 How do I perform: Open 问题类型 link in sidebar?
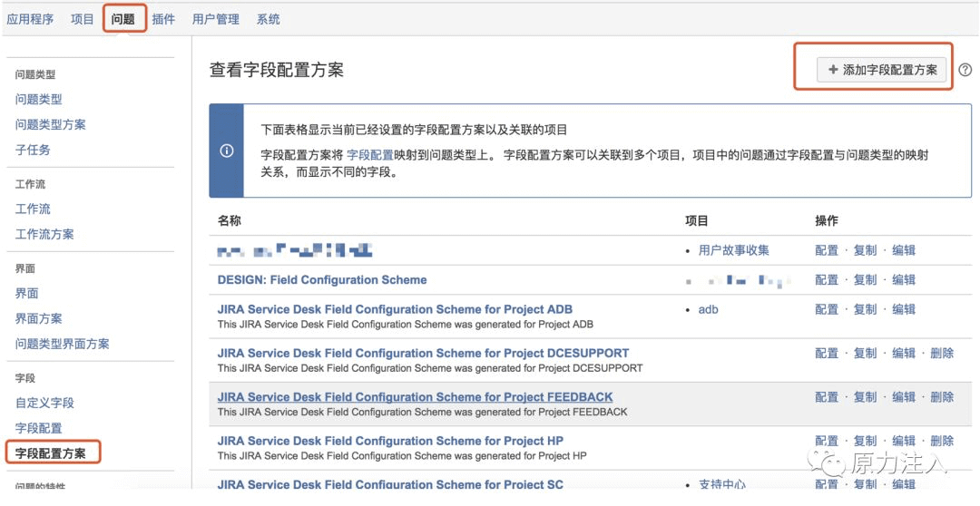coord(39,100)
